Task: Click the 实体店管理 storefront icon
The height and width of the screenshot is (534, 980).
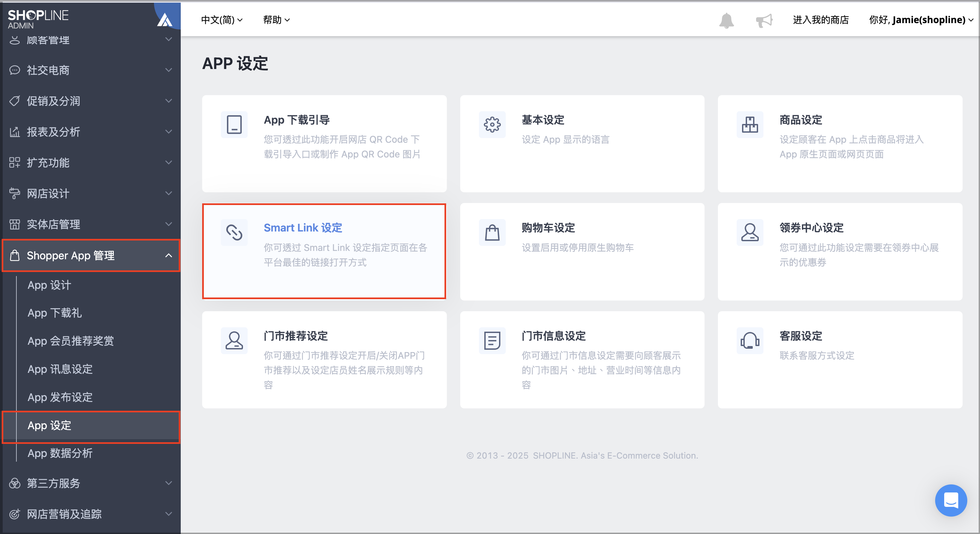Action: click(x=14, y=224)
